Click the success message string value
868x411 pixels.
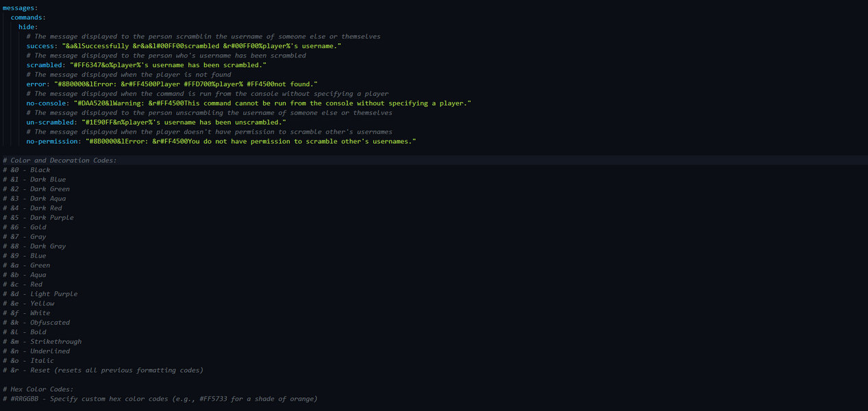(201, 46)
